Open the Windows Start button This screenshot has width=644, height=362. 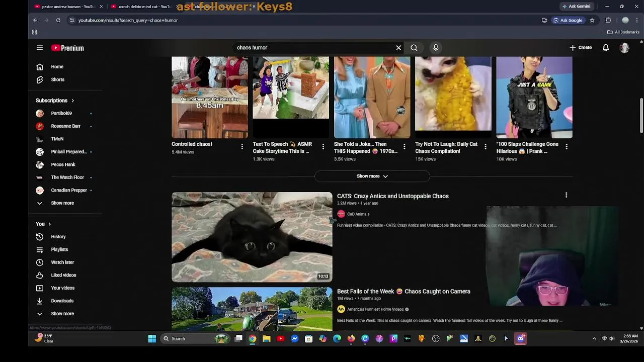152,339
